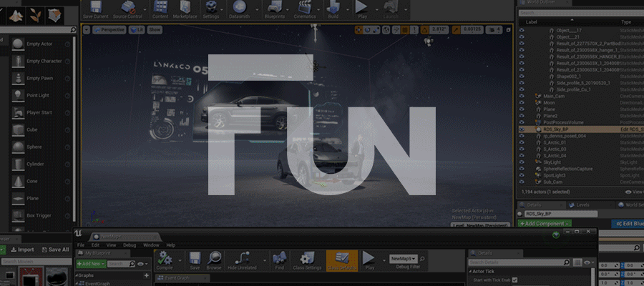Click the Find icon in Blueprint toolbar
This screenshot has height=286, width=644.
(279, 259)
